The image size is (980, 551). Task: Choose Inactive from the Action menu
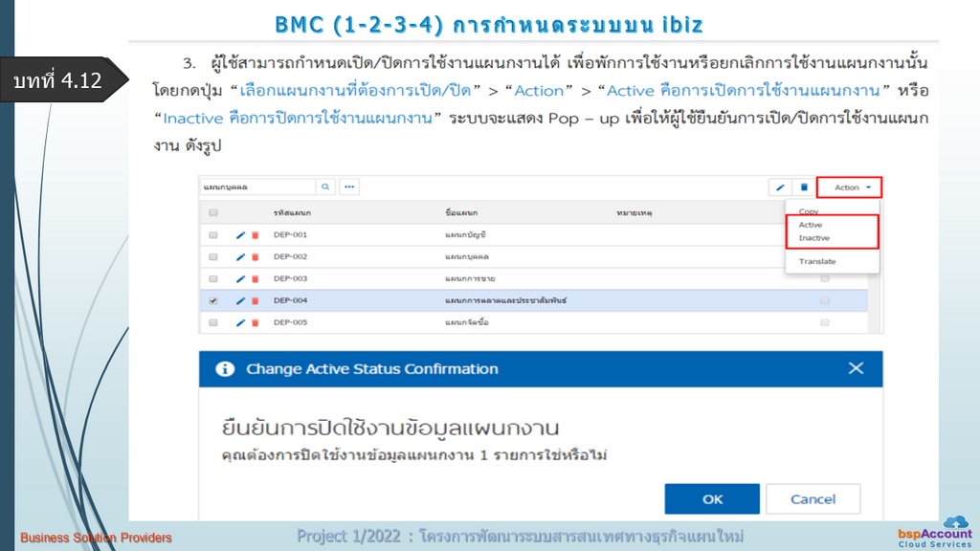[814, 238]
